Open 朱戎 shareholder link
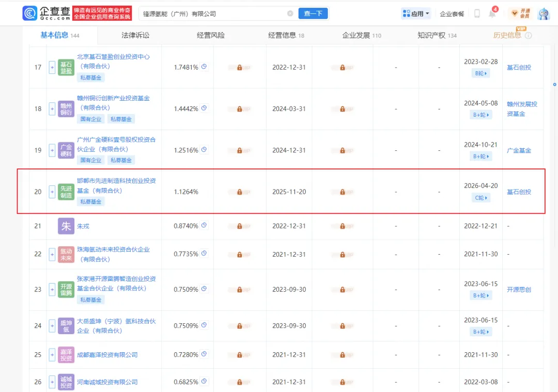The width and height of the screenshot is (558, 392). [x=83, y=226]
